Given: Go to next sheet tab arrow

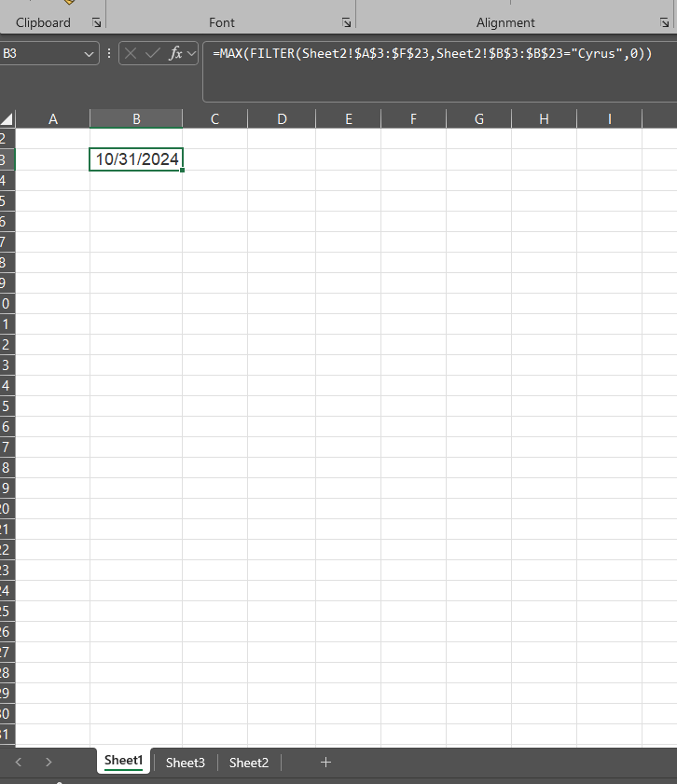Looking at the screenshot, I should pos(48,762).
